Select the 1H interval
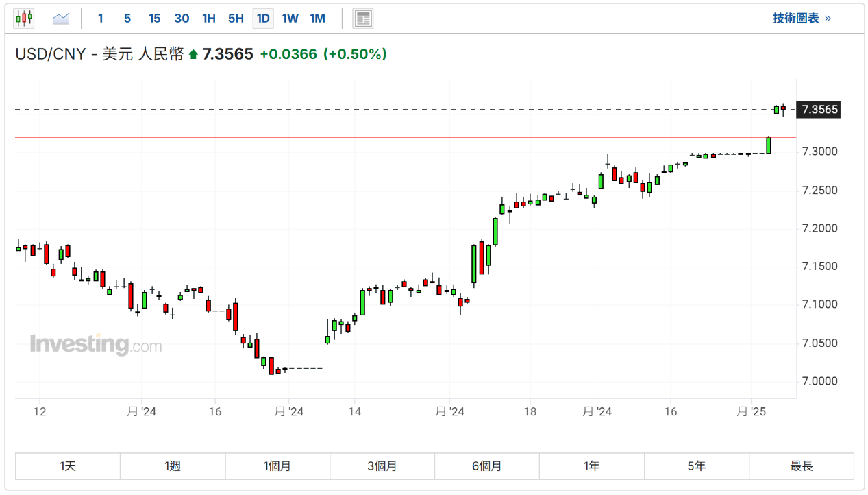 pyautogui.click(x=209, y=19)
